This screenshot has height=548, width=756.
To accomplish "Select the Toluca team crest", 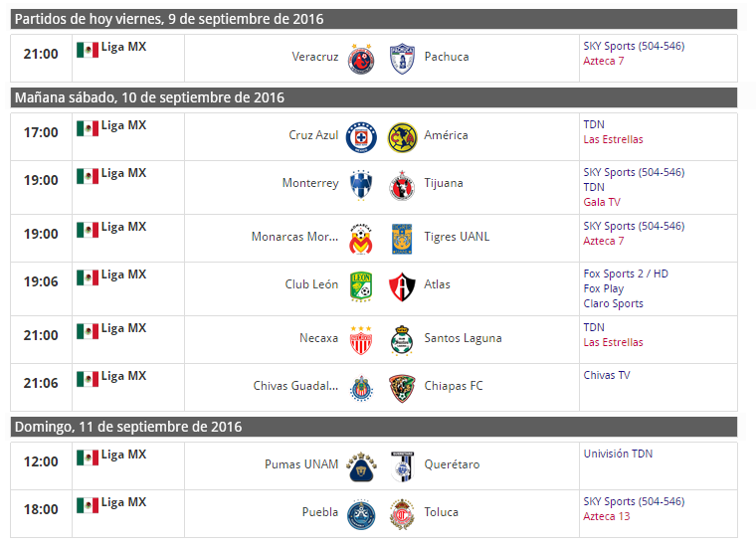I will [402, 514].
